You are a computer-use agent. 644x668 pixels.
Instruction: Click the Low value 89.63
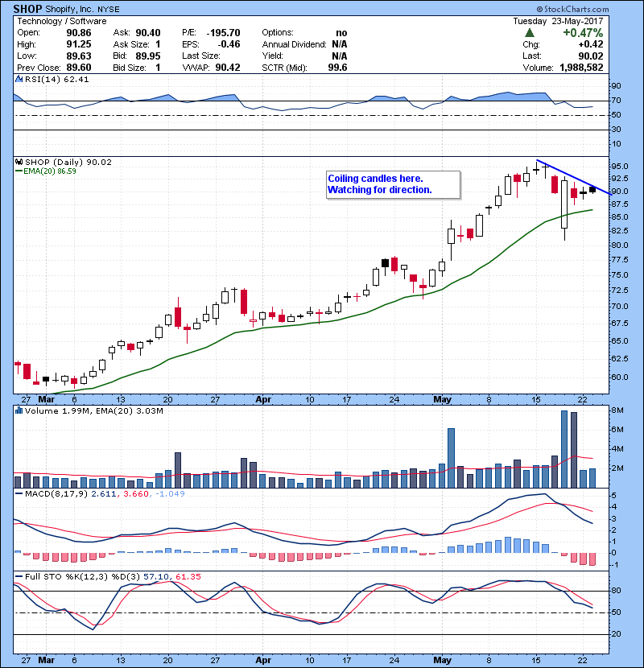coord(79,56)
